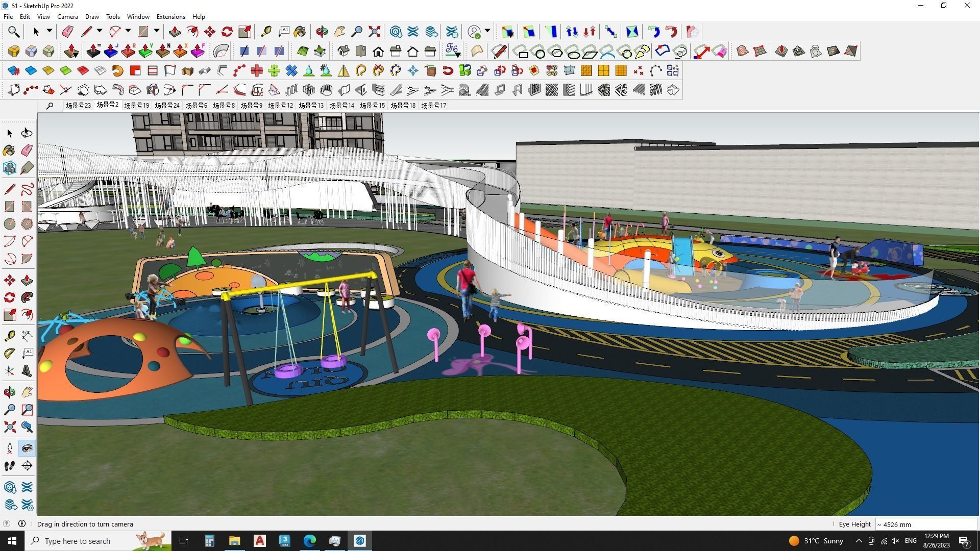Select the Pan hand tool in left toolbar
Screen dimensions: 980x551
point(27,392)
